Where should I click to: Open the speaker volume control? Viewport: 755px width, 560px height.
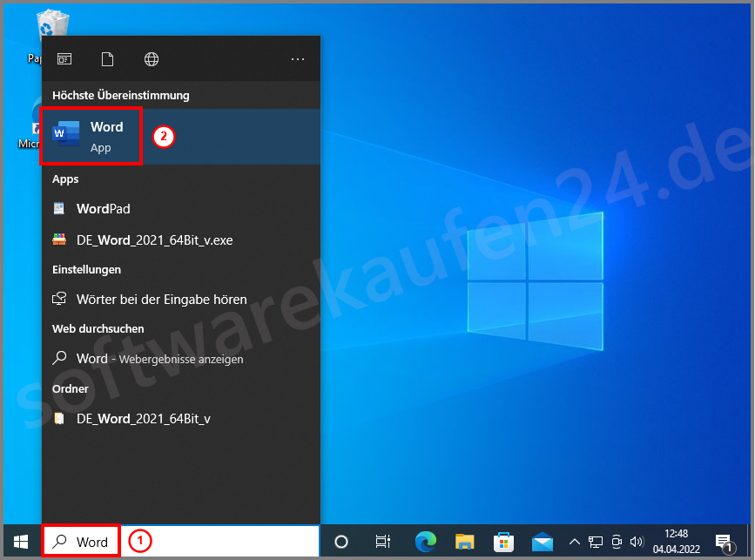(x=637, y=541)
